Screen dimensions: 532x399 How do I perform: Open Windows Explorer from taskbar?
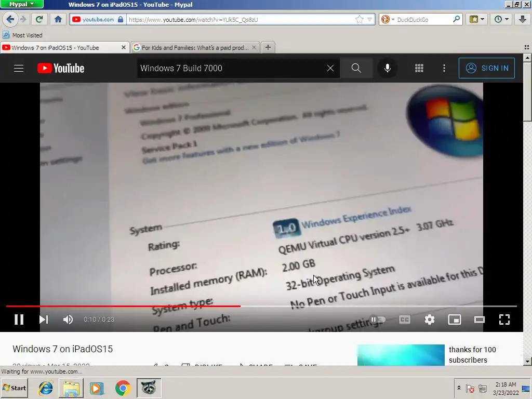[x=71, y=388]
